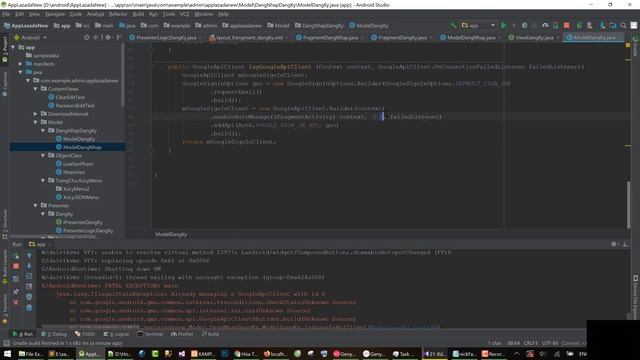Viewport: 640px width, 360px height.
Task: Toggle the Captures side tool tab
Action: pos(4,84)
